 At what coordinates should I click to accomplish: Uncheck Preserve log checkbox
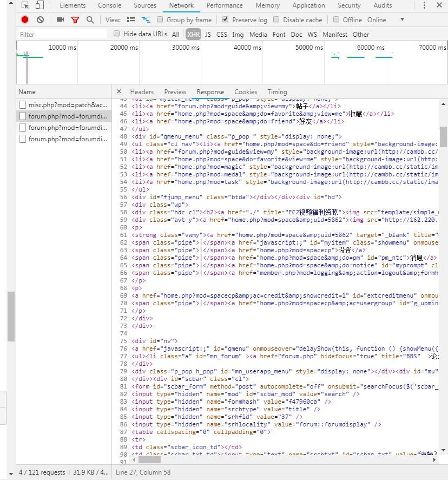[225, 19]
